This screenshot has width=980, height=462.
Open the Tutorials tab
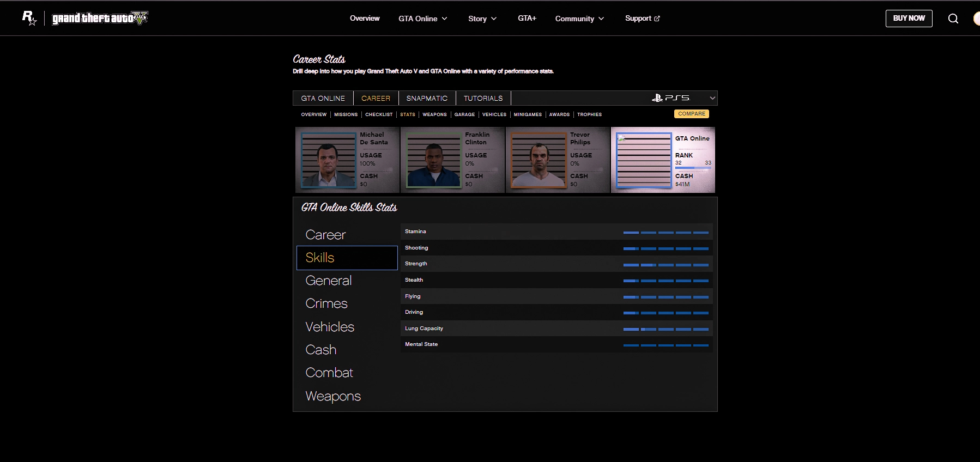click(483, 99)
